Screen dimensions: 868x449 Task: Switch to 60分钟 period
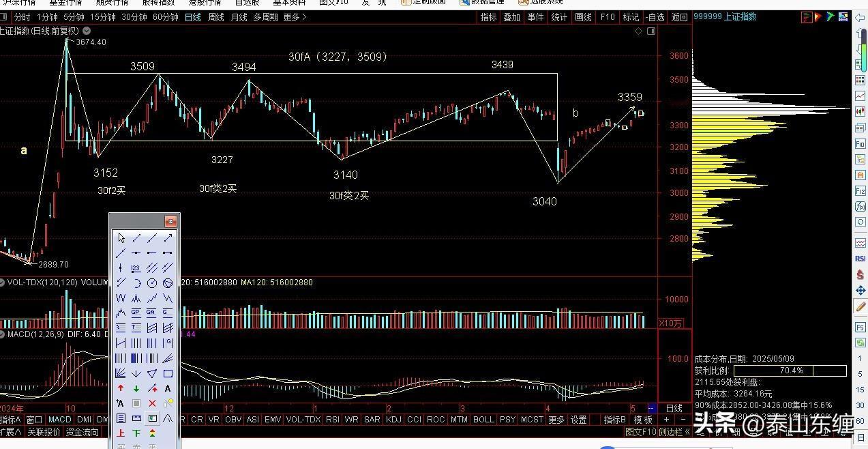tap(166, 17)
